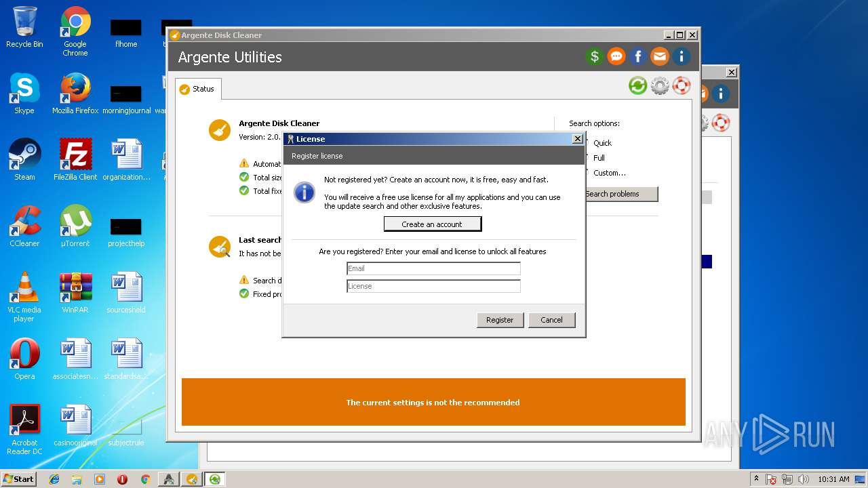Open the Steam desktop shortcut
Image resolution: width=868 pixels, height=488 pixels.
(24, 160)
